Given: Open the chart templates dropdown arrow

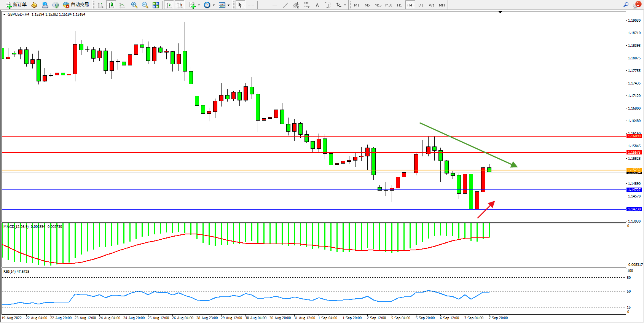Looking at the screenshot, I should click(x=228, y=5).
